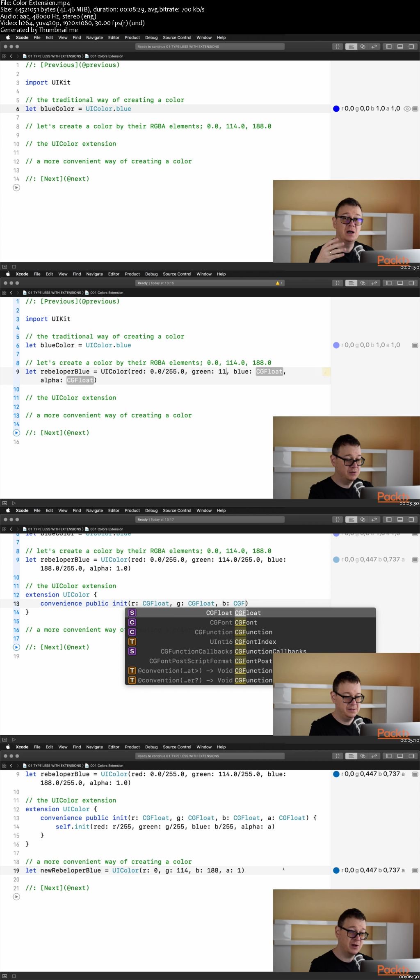The image size is (420, 980).
Task: Click the gutter play icon below line 21 in the 00:06:50 frame
Action: coord(16,897)
